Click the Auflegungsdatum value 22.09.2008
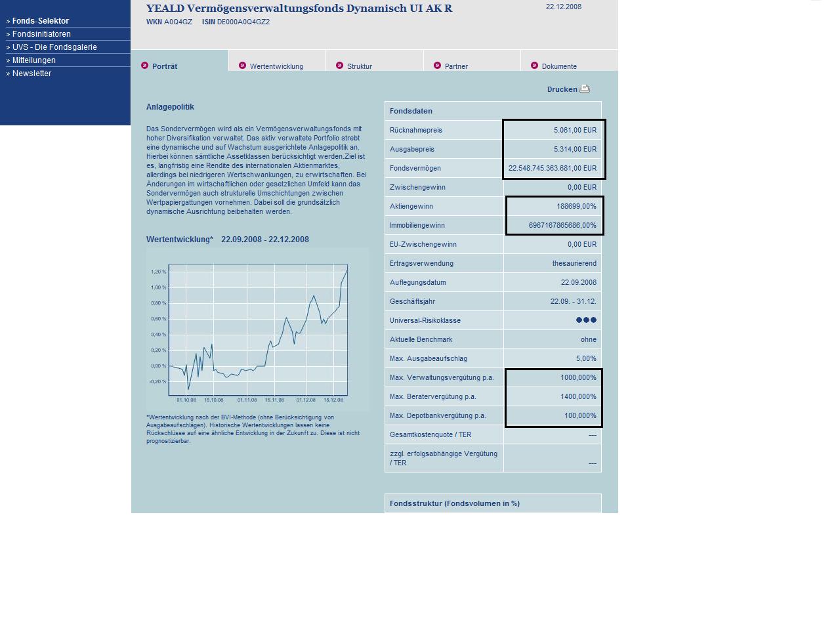 click(x=578, y=282)
